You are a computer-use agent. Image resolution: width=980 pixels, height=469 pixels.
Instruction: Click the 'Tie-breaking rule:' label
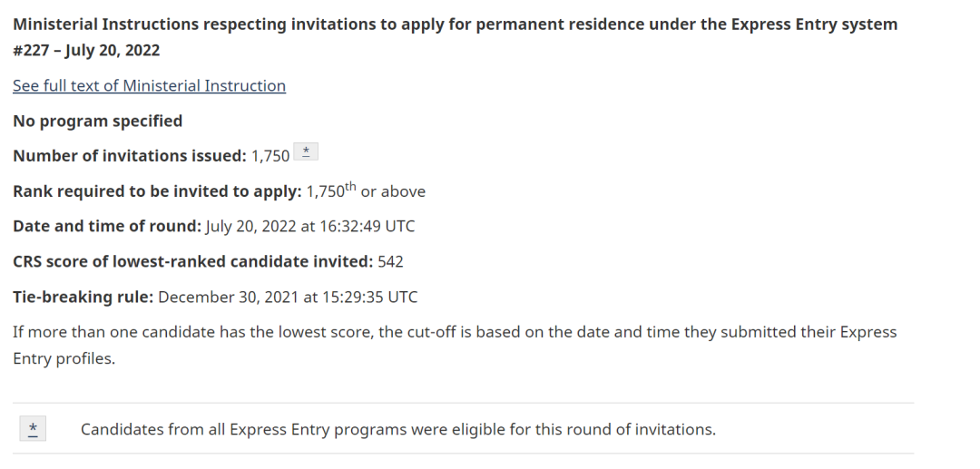pos(83,297)
